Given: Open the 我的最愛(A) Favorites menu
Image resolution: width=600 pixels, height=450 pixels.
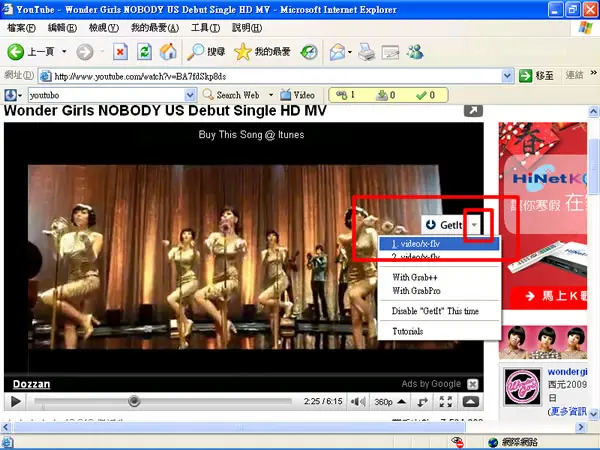Looking at the screenshot, I should (x=155, y=28).
